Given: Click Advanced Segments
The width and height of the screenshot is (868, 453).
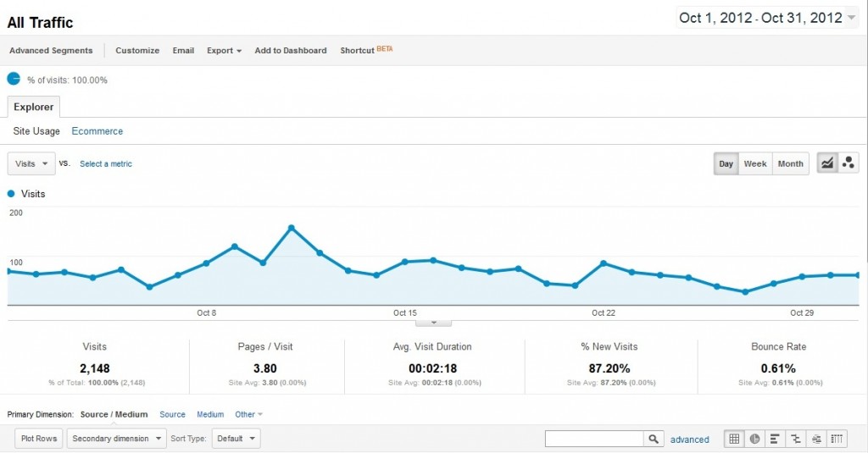Looking at the screenshot, I should (51, 50).
